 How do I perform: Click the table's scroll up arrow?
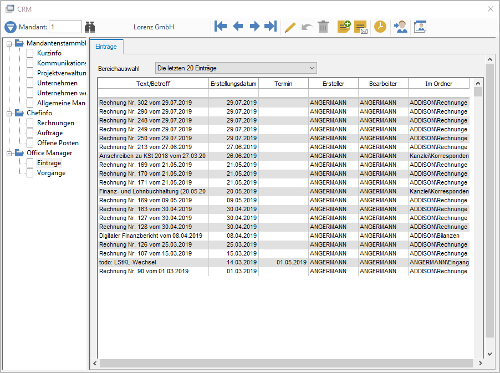478,83
